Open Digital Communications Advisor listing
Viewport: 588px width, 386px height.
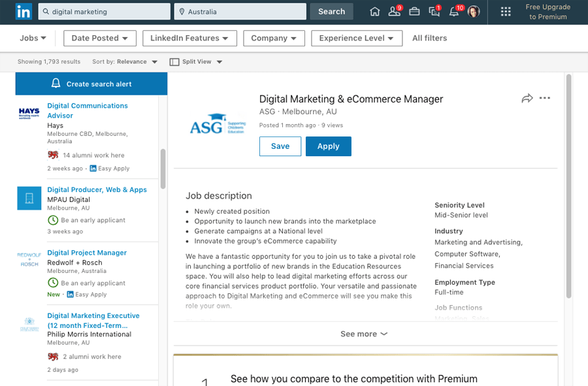coord(88,110)
